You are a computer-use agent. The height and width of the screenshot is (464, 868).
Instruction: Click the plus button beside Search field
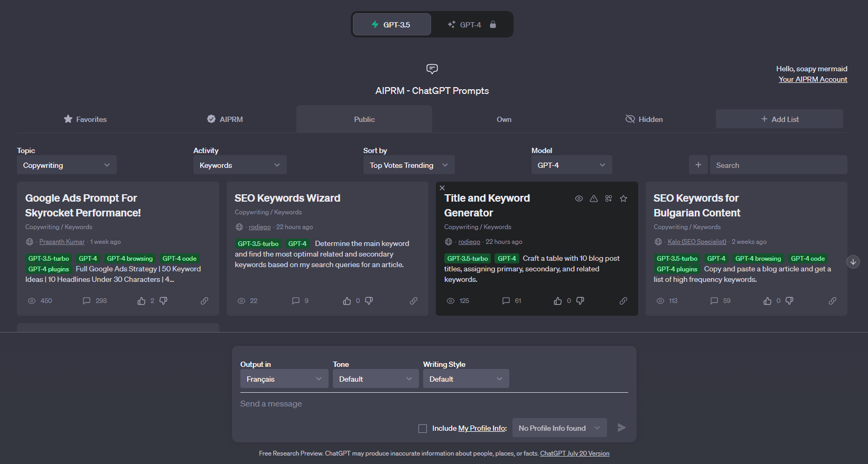tap(698, 165)
